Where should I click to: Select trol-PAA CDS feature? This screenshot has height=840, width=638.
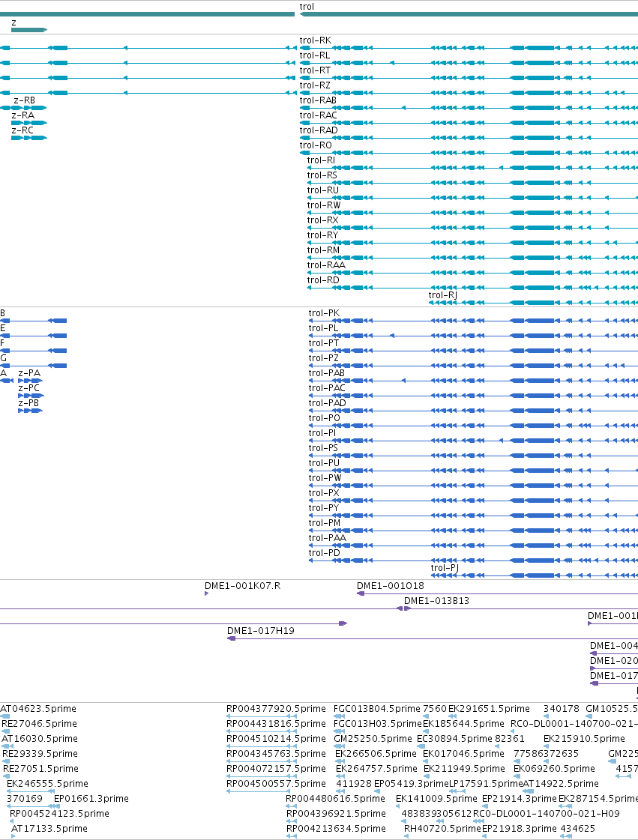click(x=327, y=538)
